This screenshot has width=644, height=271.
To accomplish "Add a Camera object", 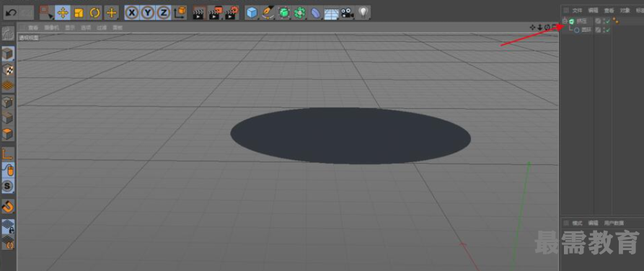I will [x=347, y=13].
